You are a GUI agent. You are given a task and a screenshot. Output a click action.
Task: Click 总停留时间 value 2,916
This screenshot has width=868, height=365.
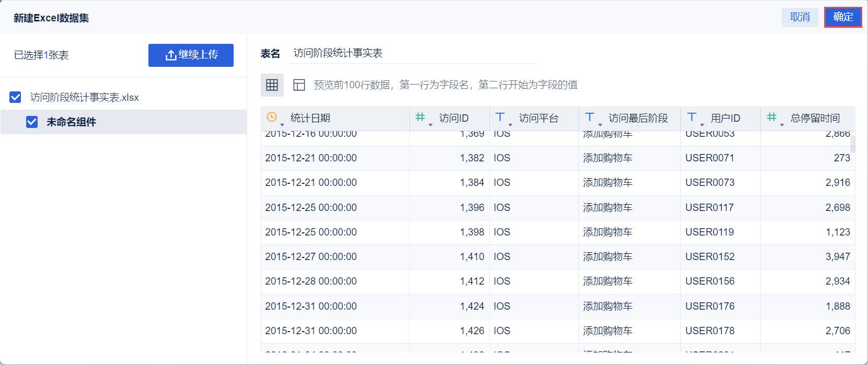tap(838, 182)
